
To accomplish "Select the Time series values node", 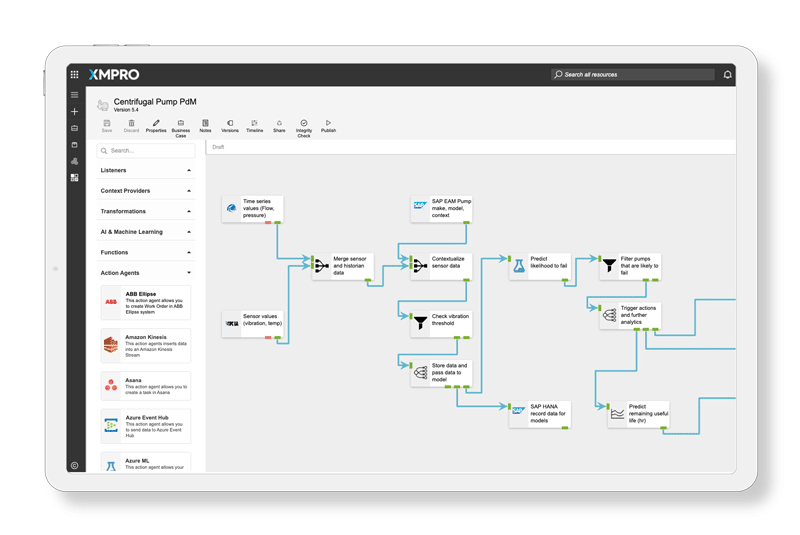I will click(x=253, y=209).
